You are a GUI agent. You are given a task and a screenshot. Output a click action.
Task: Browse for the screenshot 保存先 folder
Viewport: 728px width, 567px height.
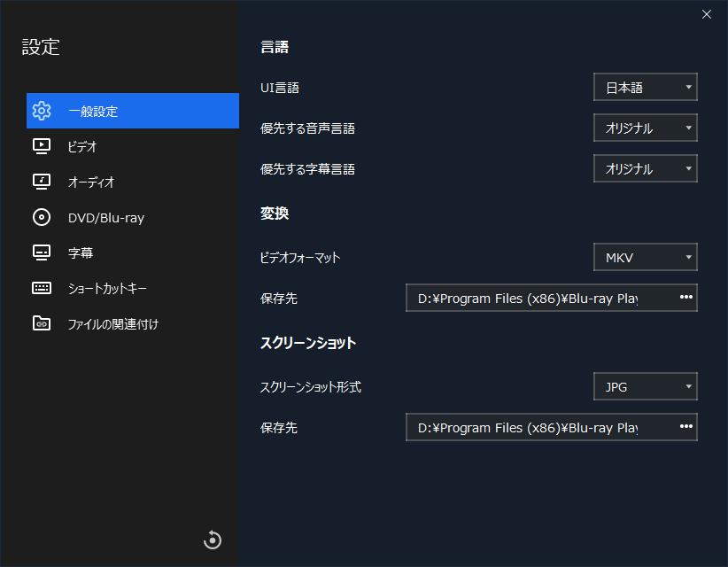pos(685,427)
